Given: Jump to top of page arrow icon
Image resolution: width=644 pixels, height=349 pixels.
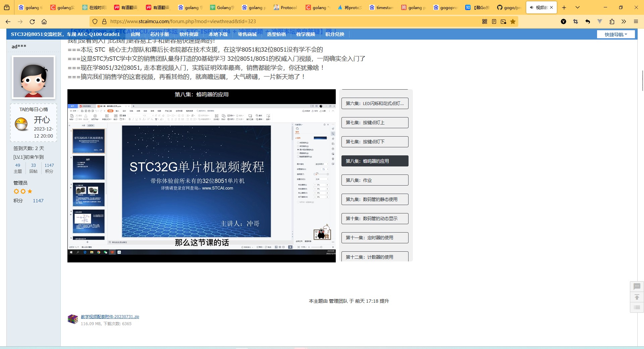Looking at the screenshot, I should coord(637,297).
